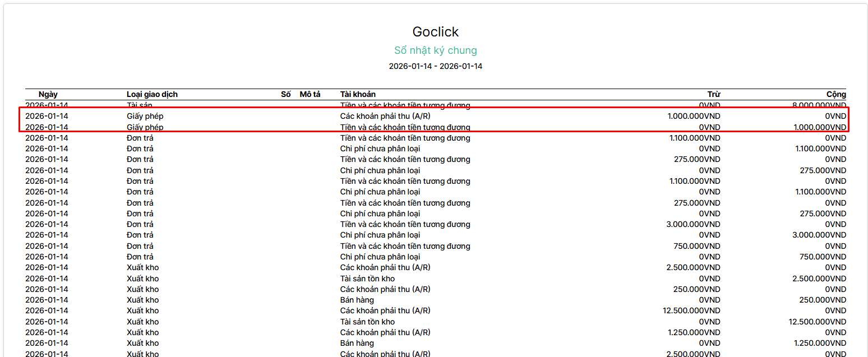Click the Loại giao dịch column header
868x357 pixels.
[152, 94]
